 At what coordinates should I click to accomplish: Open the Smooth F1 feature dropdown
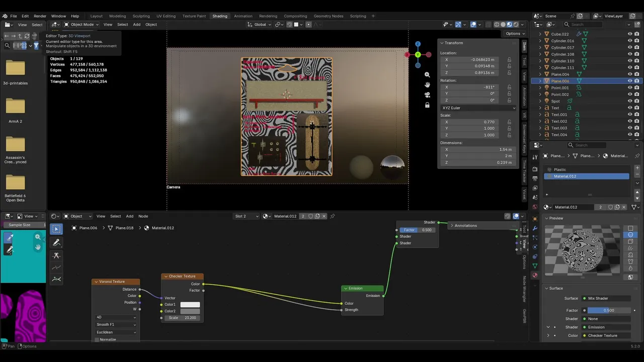pos(116,325)
